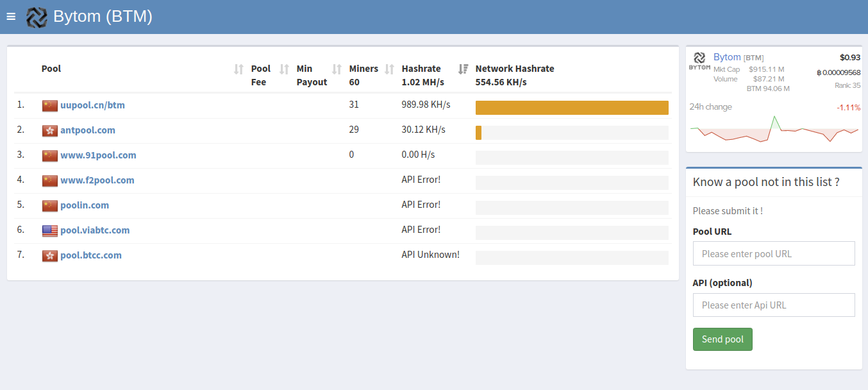This screenshot has width=868, height=390.
Task: Click API Error text for poolin row
Action: 421,205
